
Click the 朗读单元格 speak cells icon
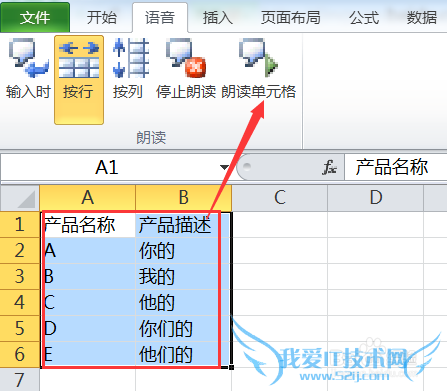tap(259, 58)
